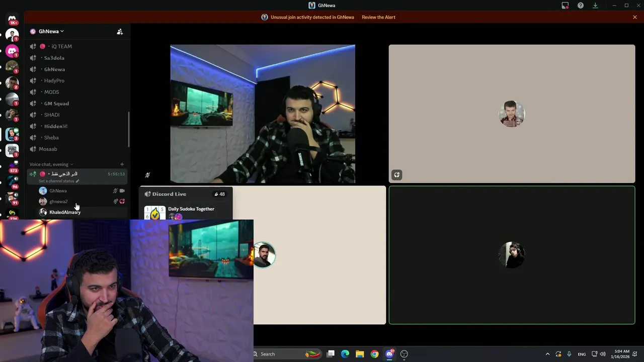Click the 48 viewers count in popup

[x=219, y=194]
